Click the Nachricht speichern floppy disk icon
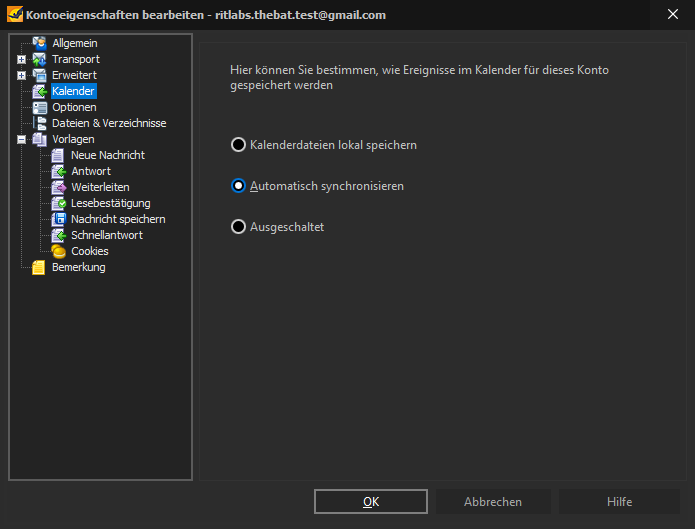This screenshot has width=695, height=529. 59,219
